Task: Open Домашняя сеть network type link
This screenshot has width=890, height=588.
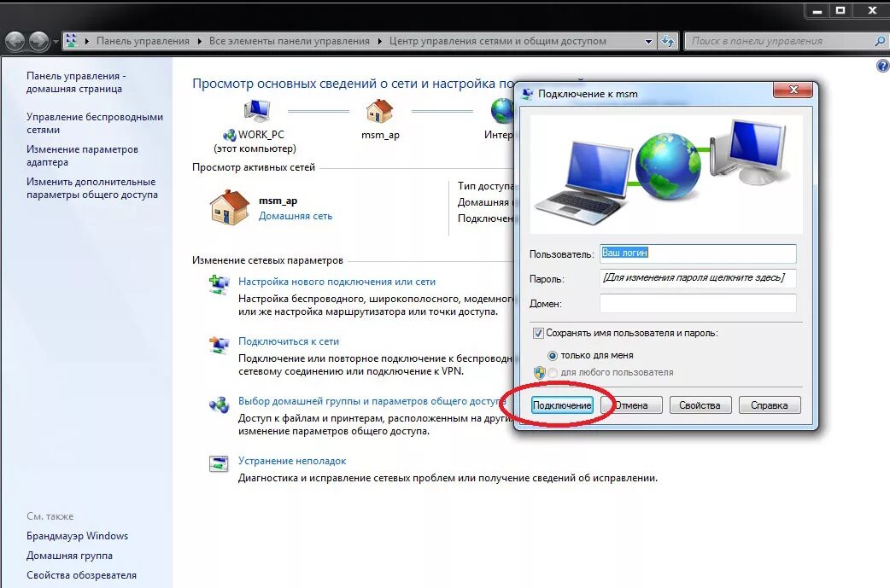Action: pyautogui.click(x=296, y=216)
